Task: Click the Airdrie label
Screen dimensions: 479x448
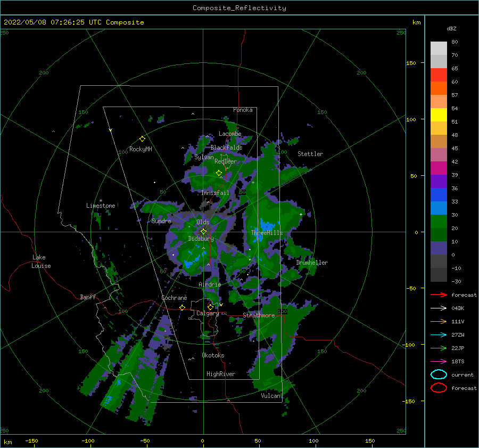Action: click(210, 284)
